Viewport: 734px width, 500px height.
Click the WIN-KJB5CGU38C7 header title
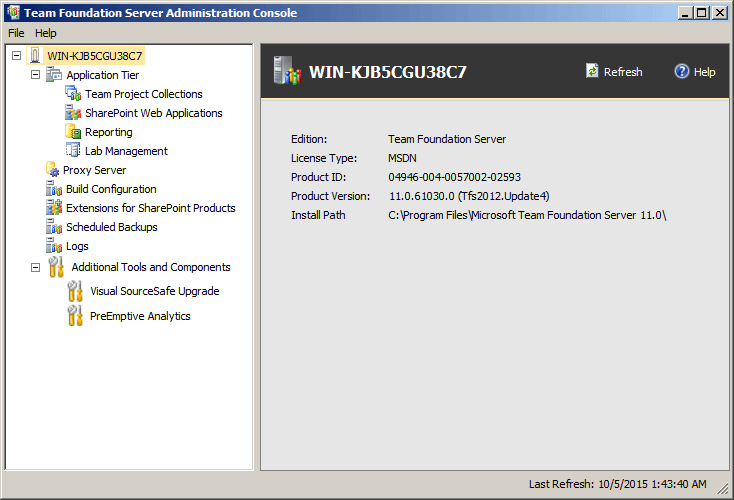pos(388,72)
